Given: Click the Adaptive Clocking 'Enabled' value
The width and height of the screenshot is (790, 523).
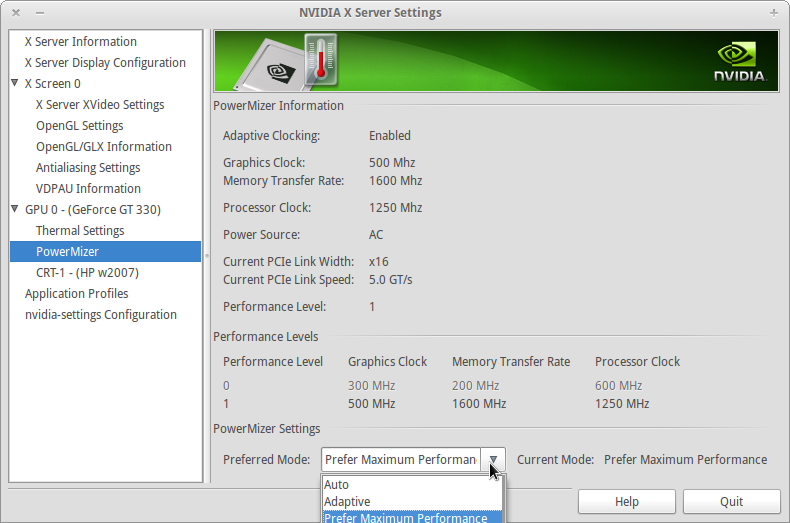Looking at the screenshot, I should (389, 136).
